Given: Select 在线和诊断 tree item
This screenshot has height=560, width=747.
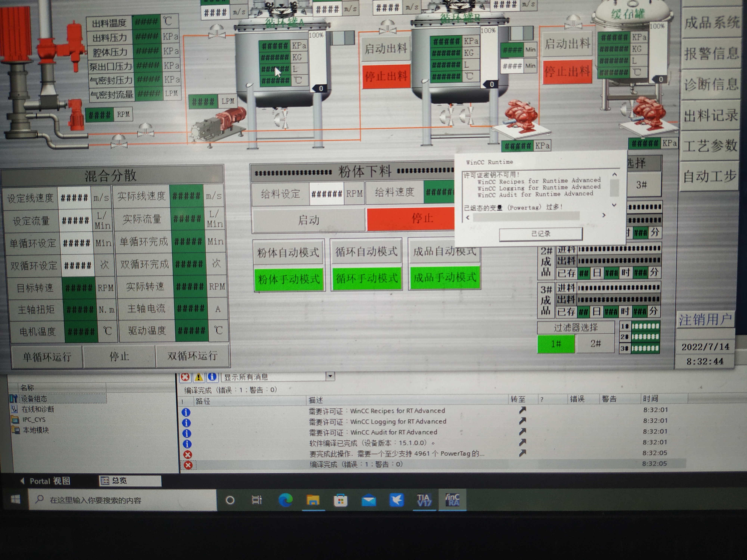Looking at the screenshot, I should coord(38,409).
